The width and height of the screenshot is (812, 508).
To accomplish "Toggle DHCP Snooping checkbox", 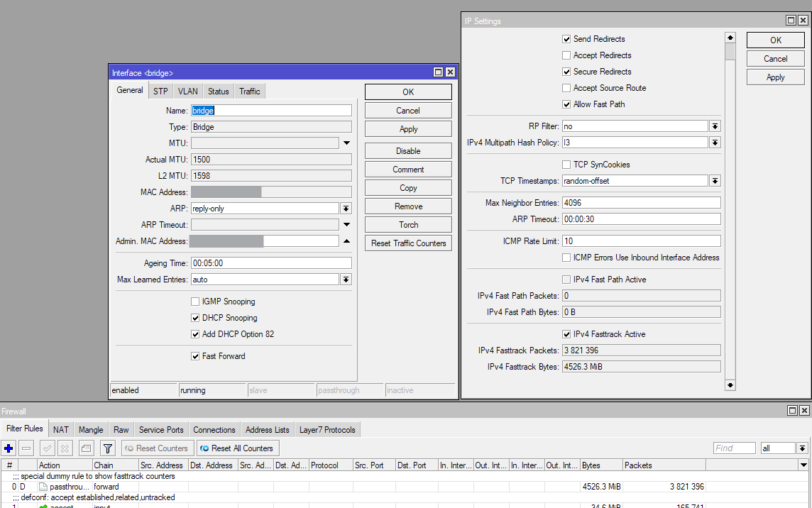I will point(195,318).
